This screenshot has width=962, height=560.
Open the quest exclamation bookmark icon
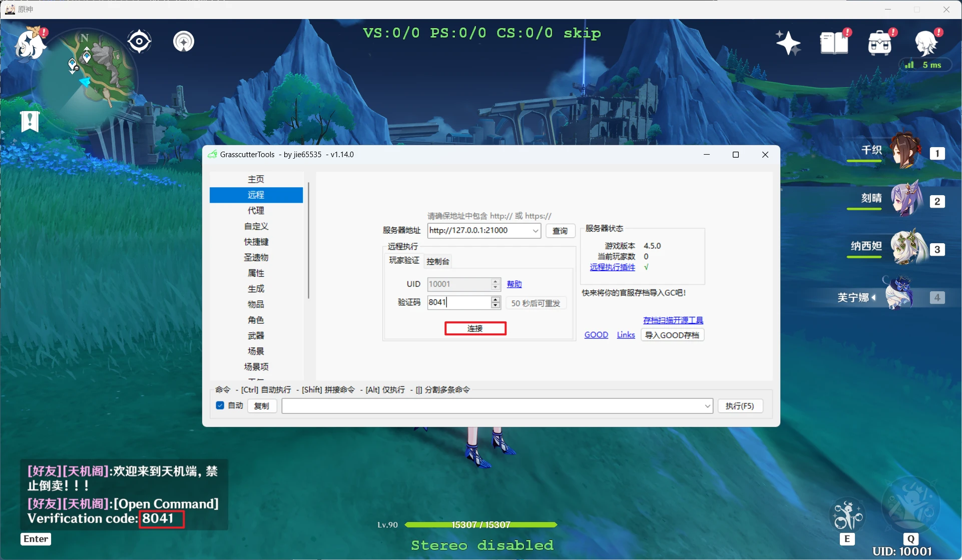(x=30, y=121)
